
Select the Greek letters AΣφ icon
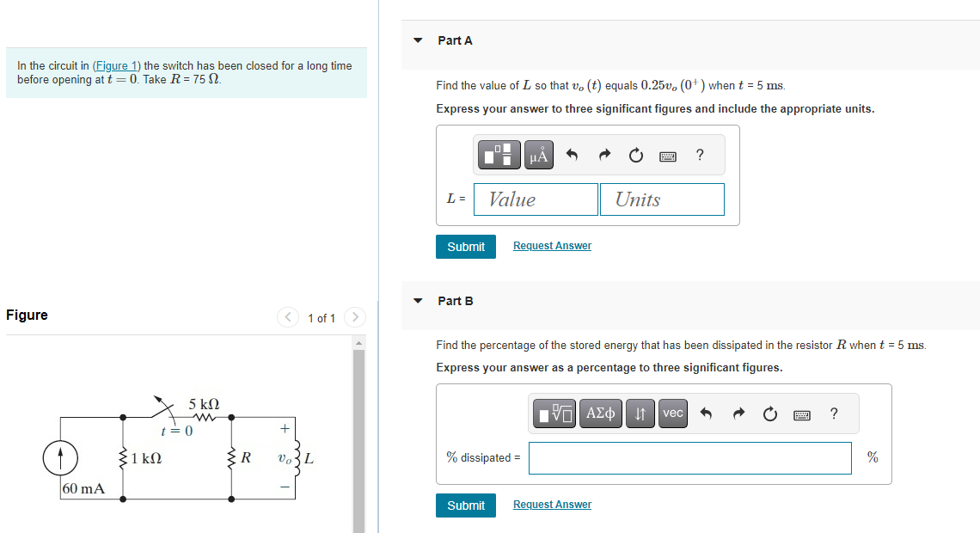[600, 414]
